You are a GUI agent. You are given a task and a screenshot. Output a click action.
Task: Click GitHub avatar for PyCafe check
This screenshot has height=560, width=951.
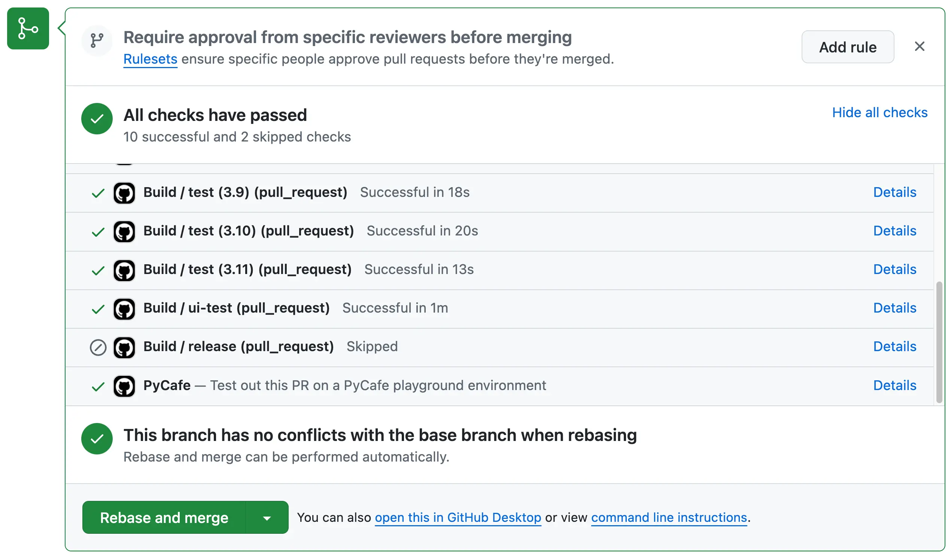point(124,386)
